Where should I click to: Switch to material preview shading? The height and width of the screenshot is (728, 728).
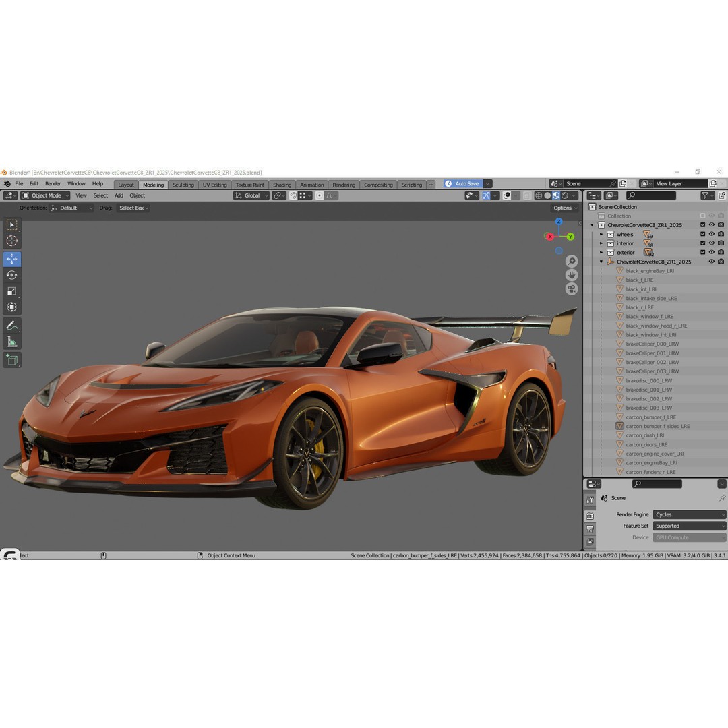click(556, 195)
